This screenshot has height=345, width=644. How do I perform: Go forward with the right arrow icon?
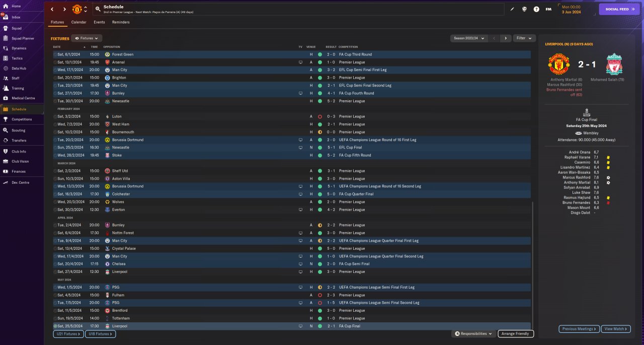pos(64,9)
